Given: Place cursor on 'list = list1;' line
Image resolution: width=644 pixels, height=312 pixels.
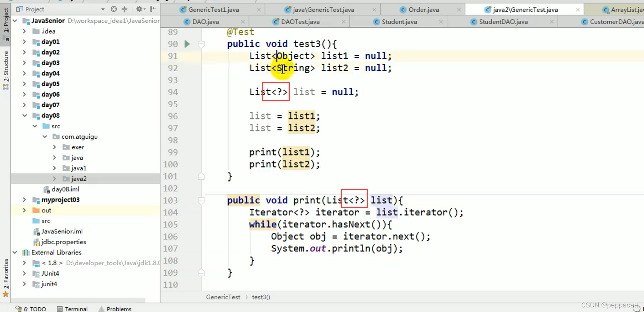Looking at the screenshot, I should click(x=284, y=116).
